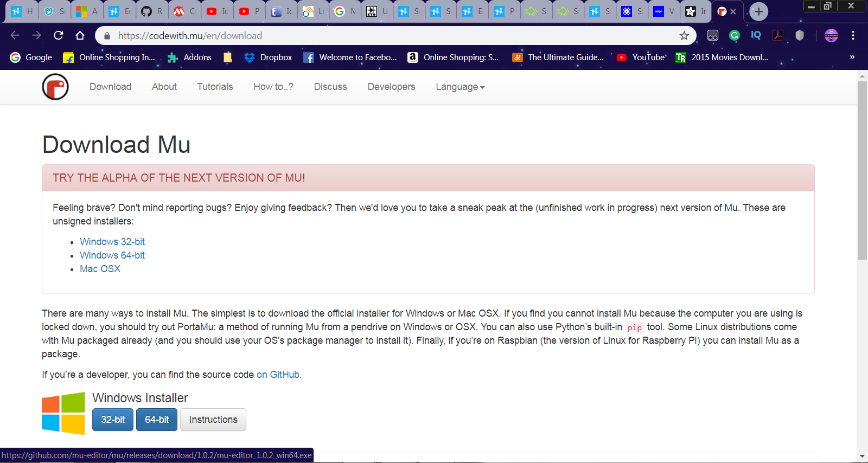Open the Windows installer Instructions
868x463 pixels.
coord(213,420)
